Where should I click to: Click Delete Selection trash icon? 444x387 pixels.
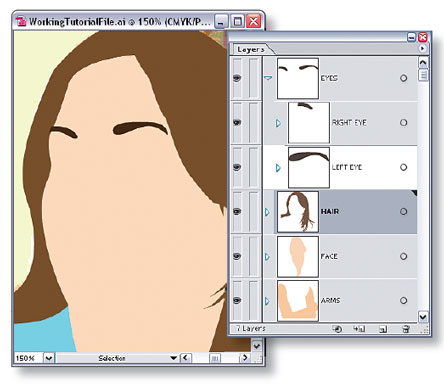[x=406, y=329]
